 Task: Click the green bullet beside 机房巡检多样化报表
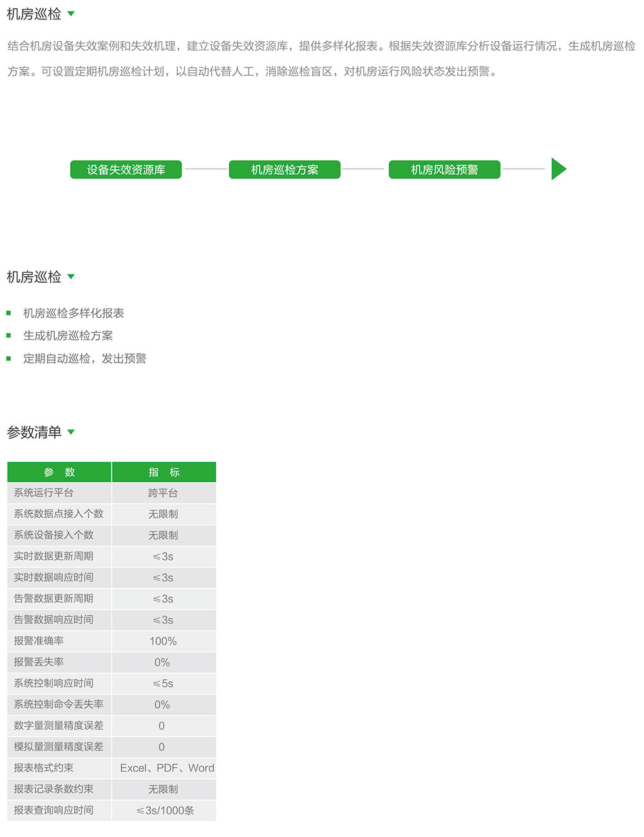(x=9, y=314)
